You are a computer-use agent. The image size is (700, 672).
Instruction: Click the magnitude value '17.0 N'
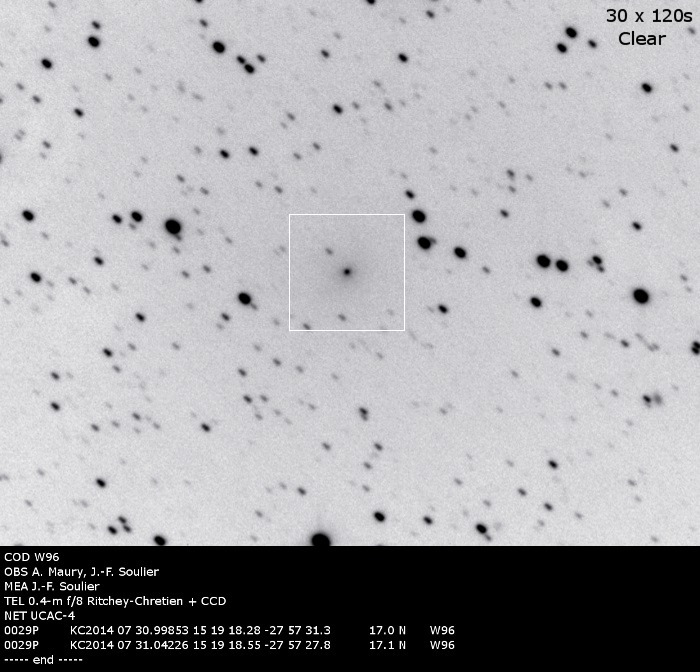click(x=388, y=630)
